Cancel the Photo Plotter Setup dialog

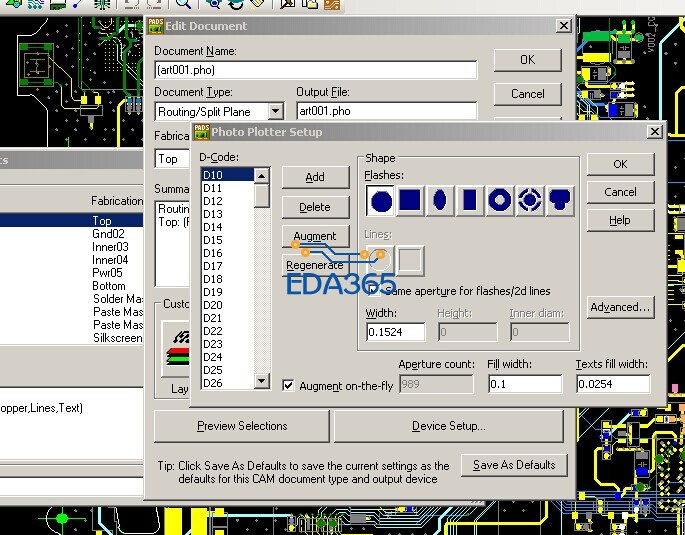[620, 192]
